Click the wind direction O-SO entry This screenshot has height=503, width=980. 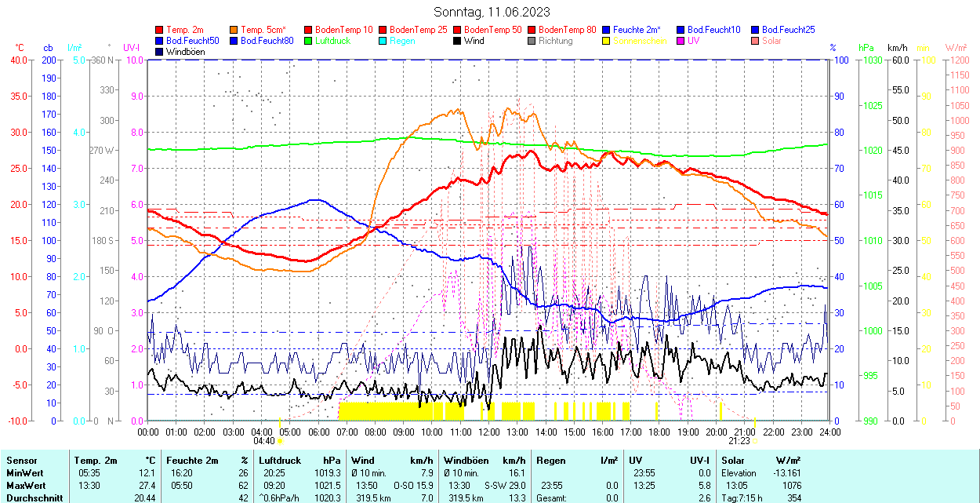pos(405,486)
